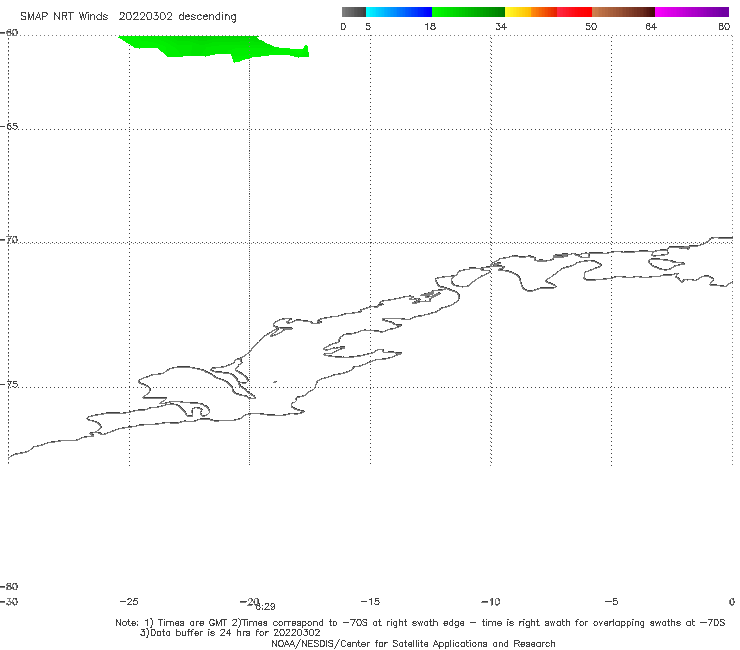
Task: Click the green segment of the color scale
Action: coord(468,12)
